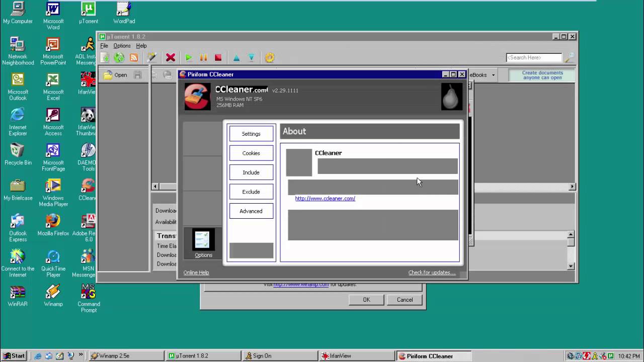
Task: Open QuickTime Player desktop icon
Action: pos(53,263)
